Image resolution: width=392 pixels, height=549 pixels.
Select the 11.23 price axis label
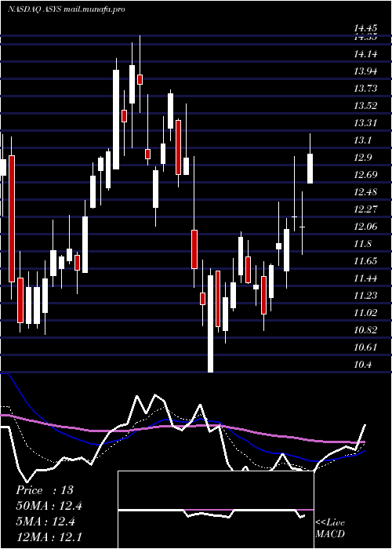[x=366, y=296]
